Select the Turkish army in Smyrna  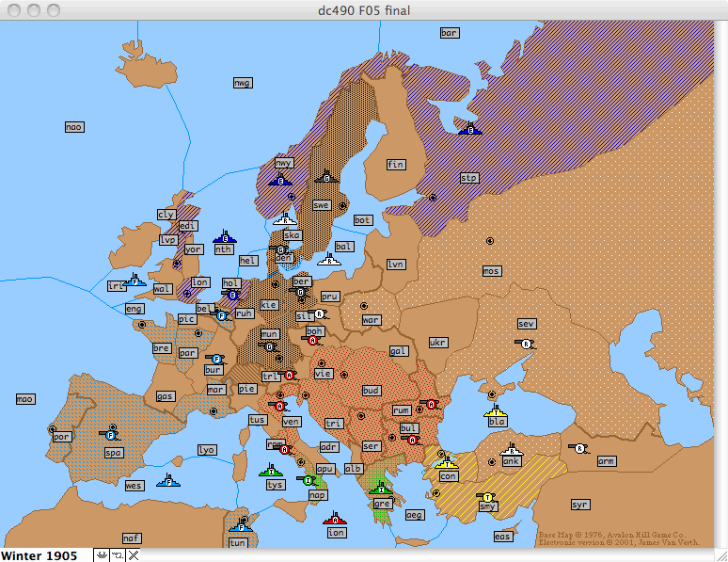pos(487,497)
